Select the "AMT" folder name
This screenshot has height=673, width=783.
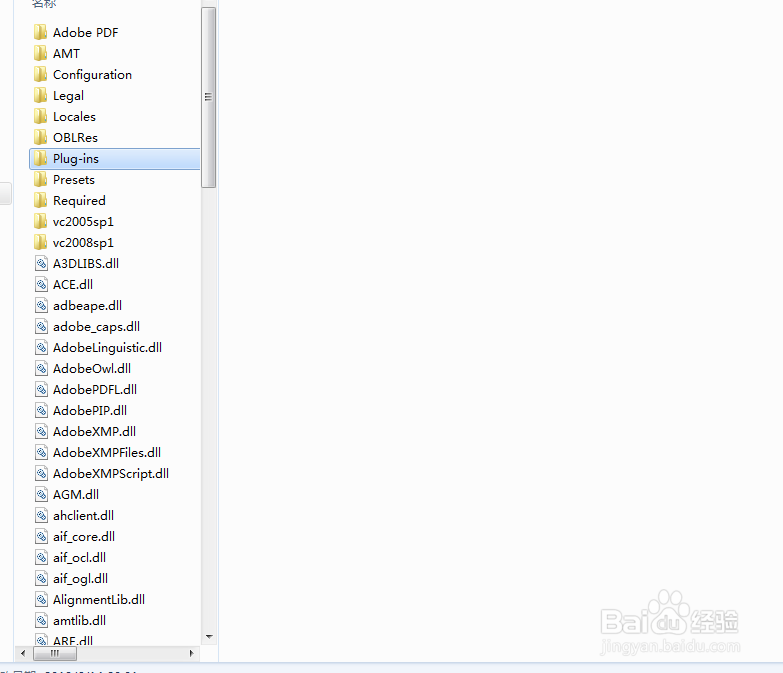(x=66, y=53)
